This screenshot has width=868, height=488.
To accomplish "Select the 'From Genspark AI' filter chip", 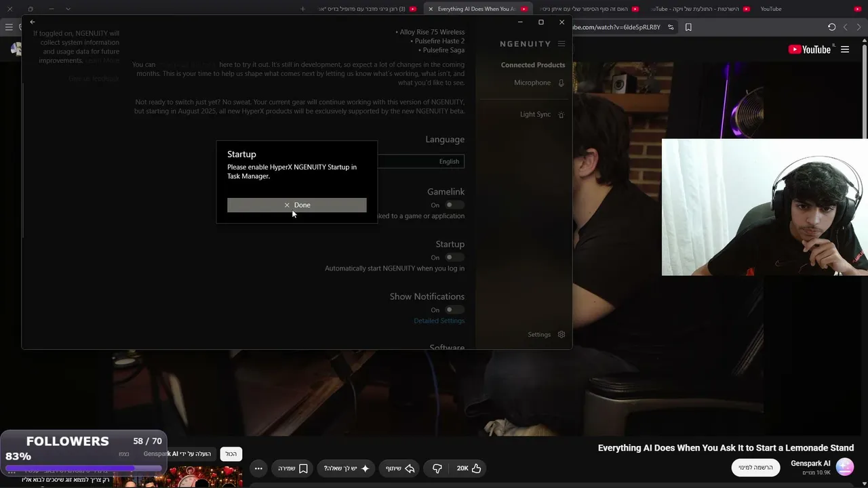I will point(177,454).
